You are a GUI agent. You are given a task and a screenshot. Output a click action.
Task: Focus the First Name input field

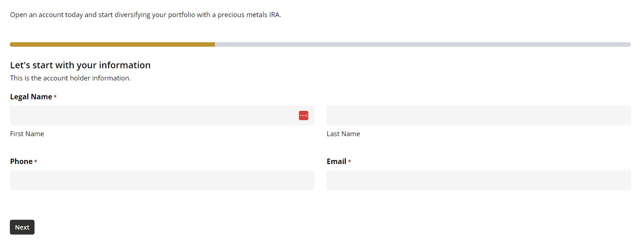coord(162,115)
